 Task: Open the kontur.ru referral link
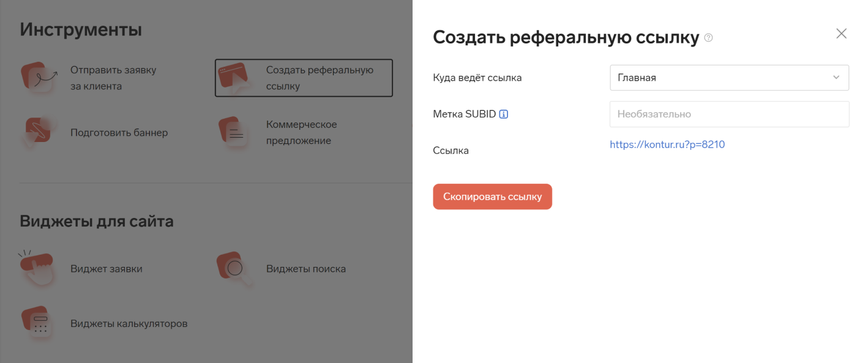point(667,144)
